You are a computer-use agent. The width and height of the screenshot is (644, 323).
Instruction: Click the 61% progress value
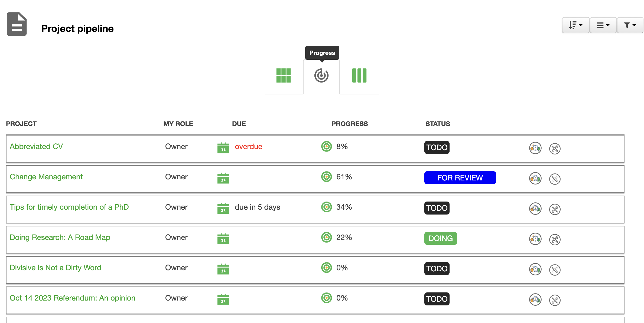click(x=344, y=177)
